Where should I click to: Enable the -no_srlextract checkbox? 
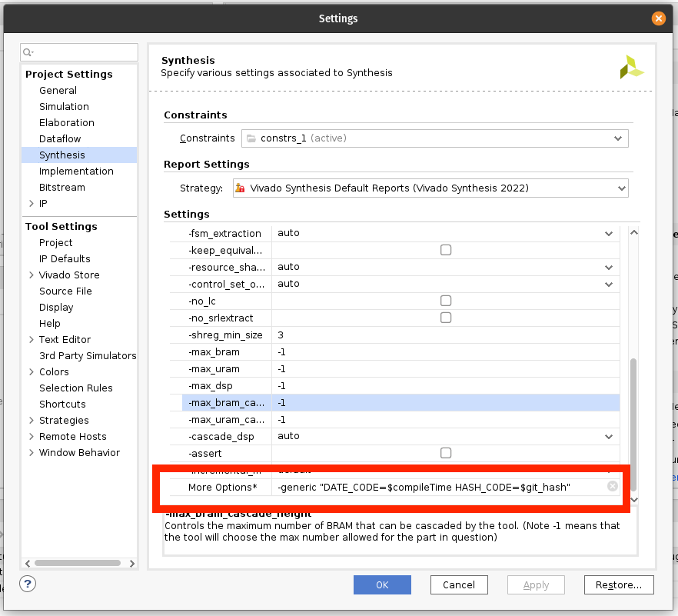446,318
